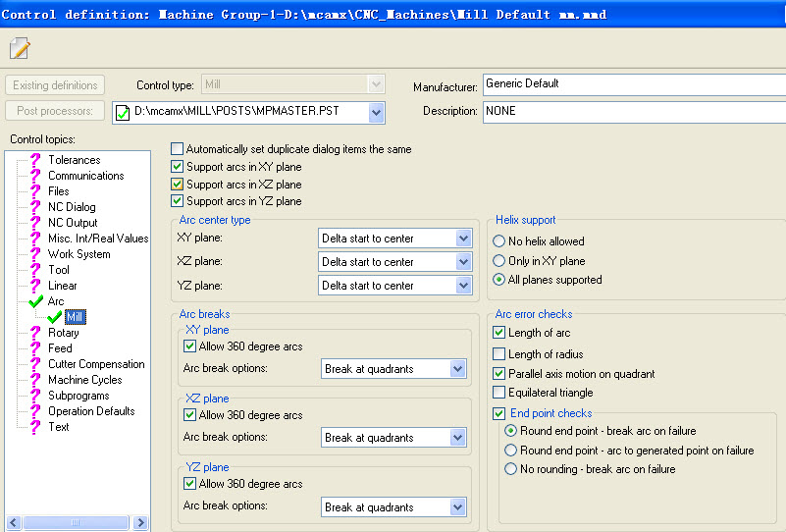Select the No helix allowed option
Viewport: 786px width, 532px height.
[x=499, y=241]
